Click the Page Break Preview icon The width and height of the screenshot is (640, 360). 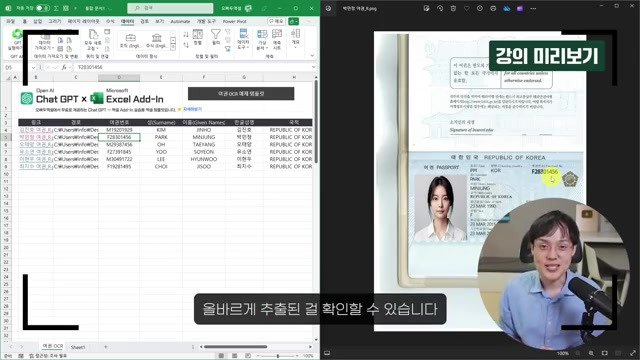tap(248, 356)
